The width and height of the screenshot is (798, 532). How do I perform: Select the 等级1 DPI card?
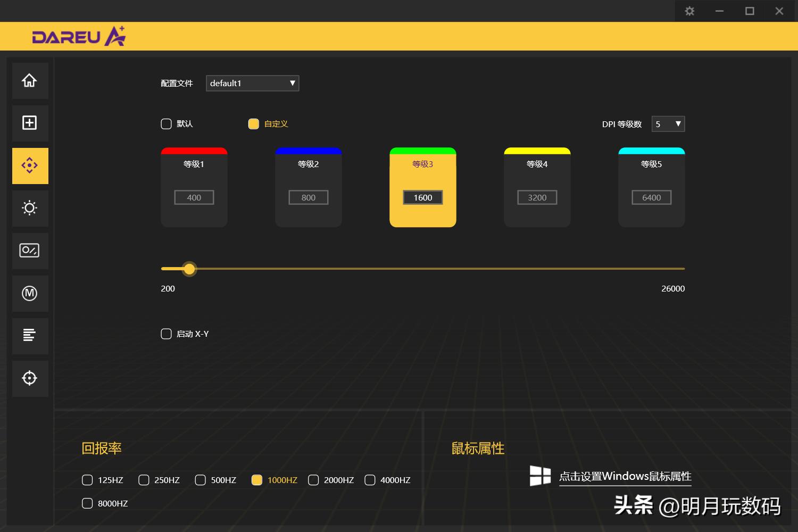[x=194, y=187]
